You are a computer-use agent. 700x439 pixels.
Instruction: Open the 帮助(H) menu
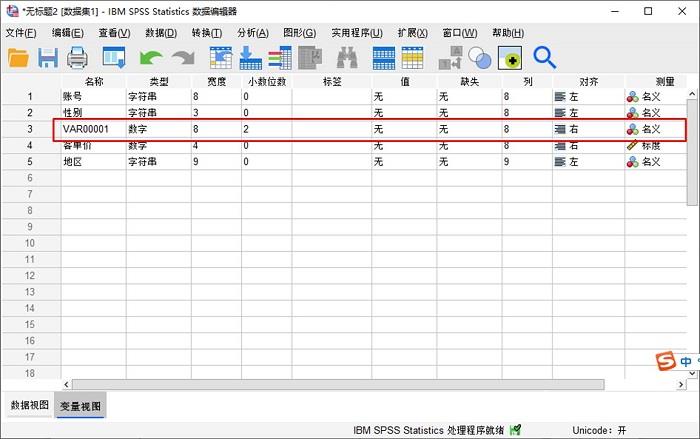(x=508, y=33)
